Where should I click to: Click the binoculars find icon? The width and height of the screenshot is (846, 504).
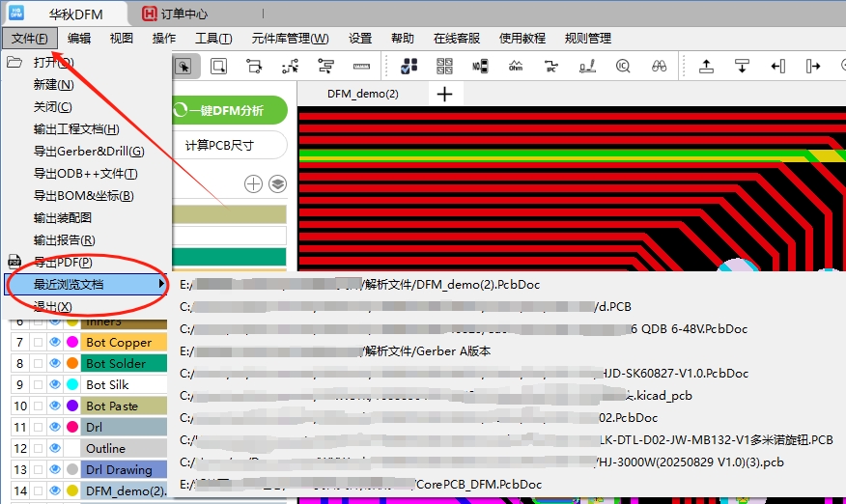659,67
